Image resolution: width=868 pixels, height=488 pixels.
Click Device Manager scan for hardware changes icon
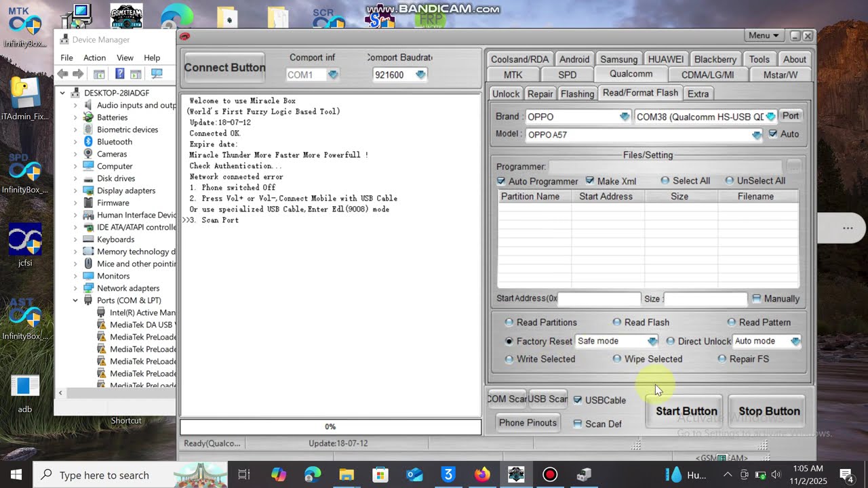(x=157, y=74)
